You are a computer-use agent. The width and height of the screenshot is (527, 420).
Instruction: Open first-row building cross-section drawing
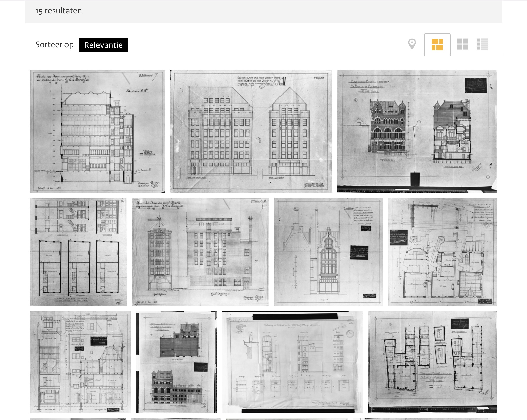[x=98, y=131]
